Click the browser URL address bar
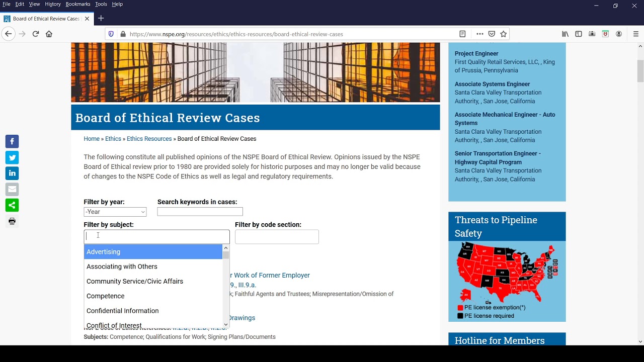Screen dimensions: 644x362 click(x=292, y=34)
